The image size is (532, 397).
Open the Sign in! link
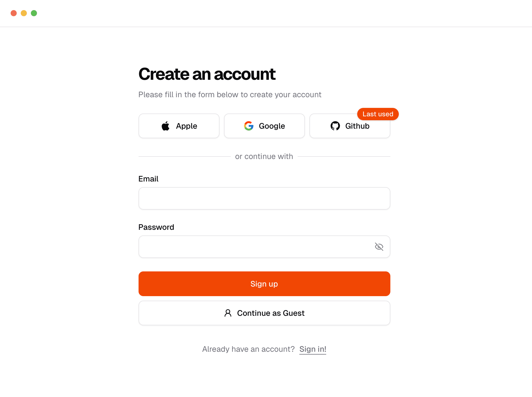click(313, 349)
